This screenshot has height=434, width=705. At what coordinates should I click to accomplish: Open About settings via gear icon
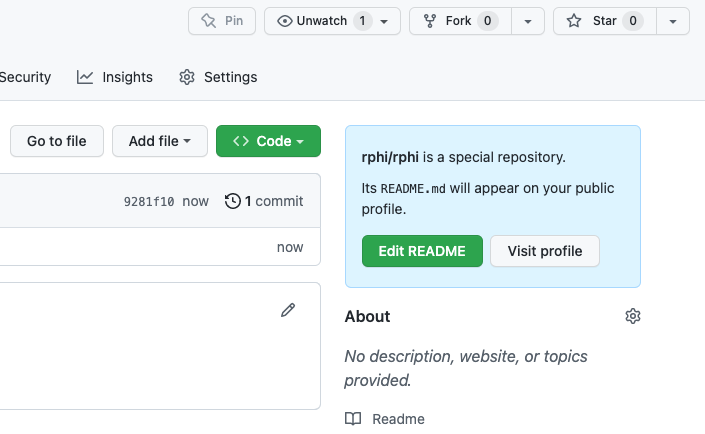click(x=633, y=316)
